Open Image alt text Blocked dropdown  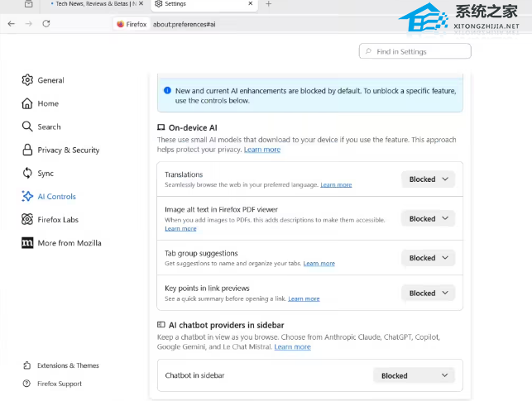point(428,218)
